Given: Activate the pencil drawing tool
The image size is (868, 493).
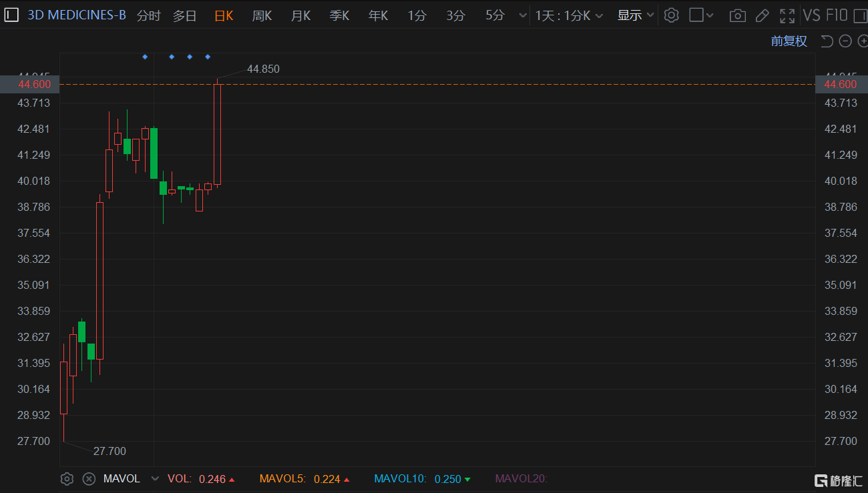Looking at the screenshot, I should pos(762,15).
